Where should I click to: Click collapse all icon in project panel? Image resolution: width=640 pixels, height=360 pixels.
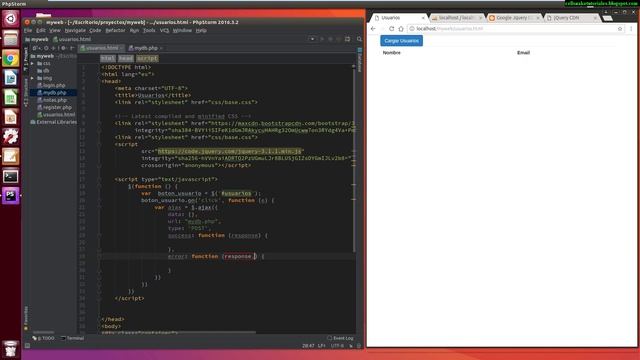pos(53,48)
